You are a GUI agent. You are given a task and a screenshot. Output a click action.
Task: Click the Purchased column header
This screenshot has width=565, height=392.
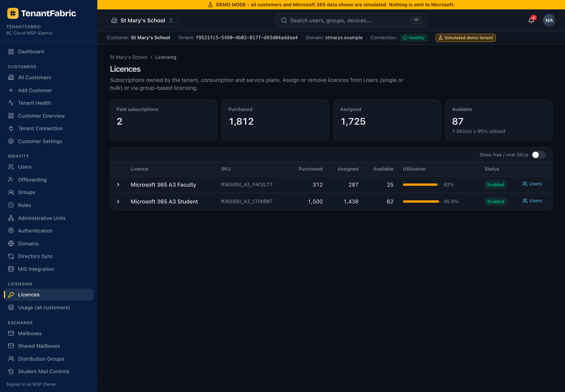click(x=311, y=169)
